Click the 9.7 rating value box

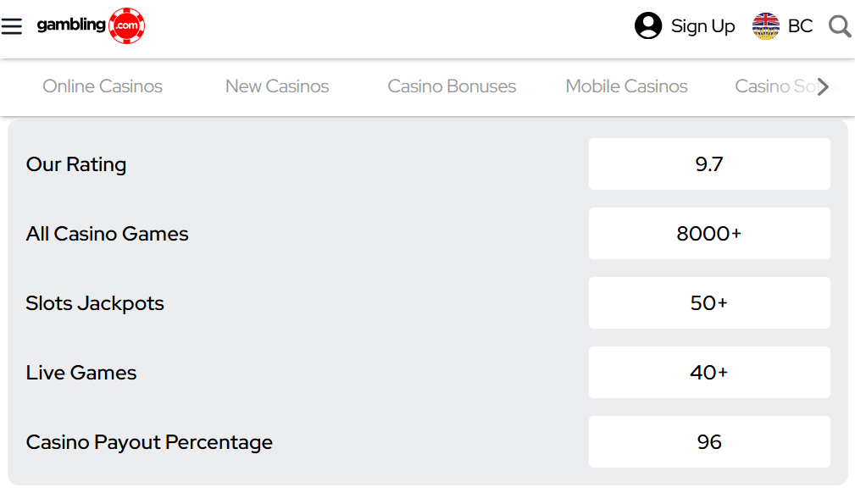(709, 164)
